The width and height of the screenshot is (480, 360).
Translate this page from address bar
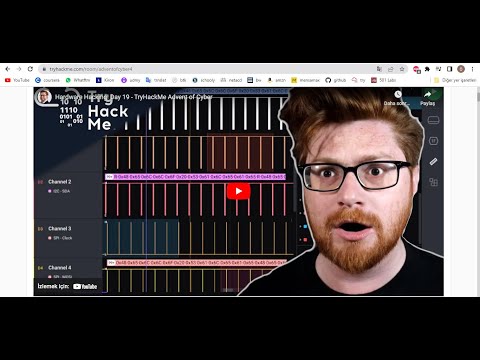[379, 69]
